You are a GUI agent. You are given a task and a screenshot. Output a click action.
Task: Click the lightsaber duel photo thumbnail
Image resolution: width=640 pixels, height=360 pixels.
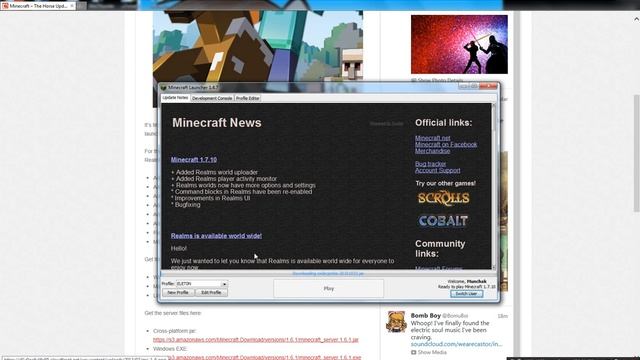click(459, 44)
